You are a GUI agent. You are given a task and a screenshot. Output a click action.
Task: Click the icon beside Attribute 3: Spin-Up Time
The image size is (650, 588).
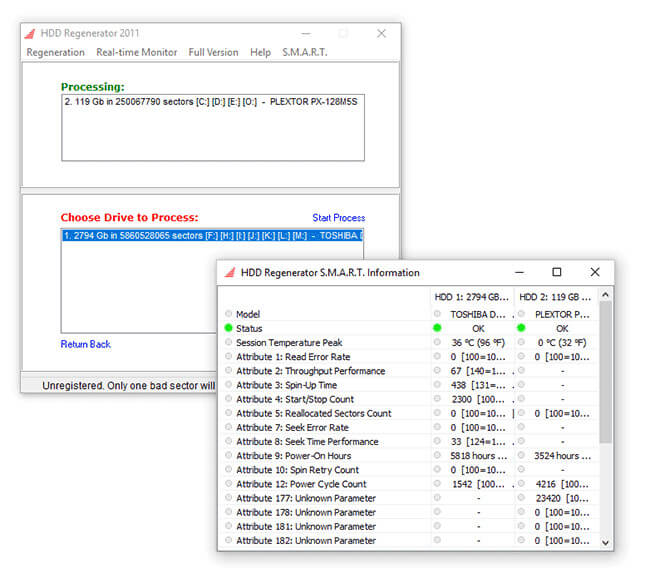(228, 384)
